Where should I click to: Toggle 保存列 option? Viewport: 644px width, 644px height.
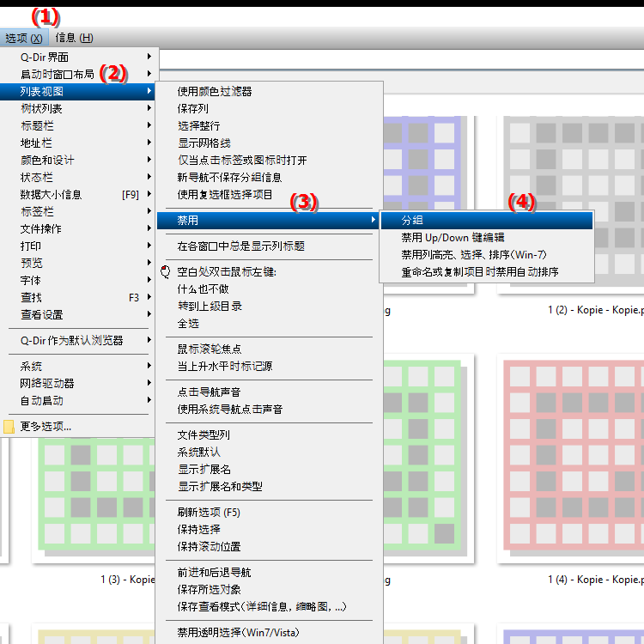[269, 108]
